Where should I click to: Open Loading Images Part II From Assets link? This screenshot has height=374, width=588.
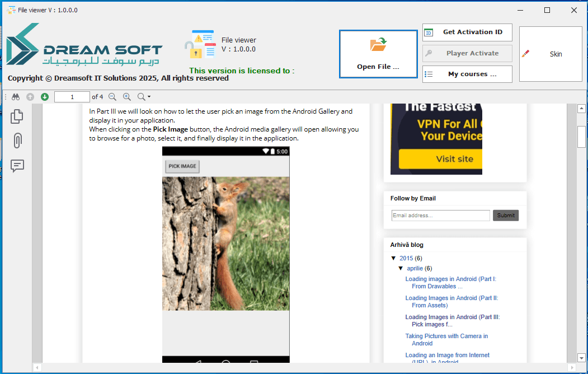click(451, 302)
